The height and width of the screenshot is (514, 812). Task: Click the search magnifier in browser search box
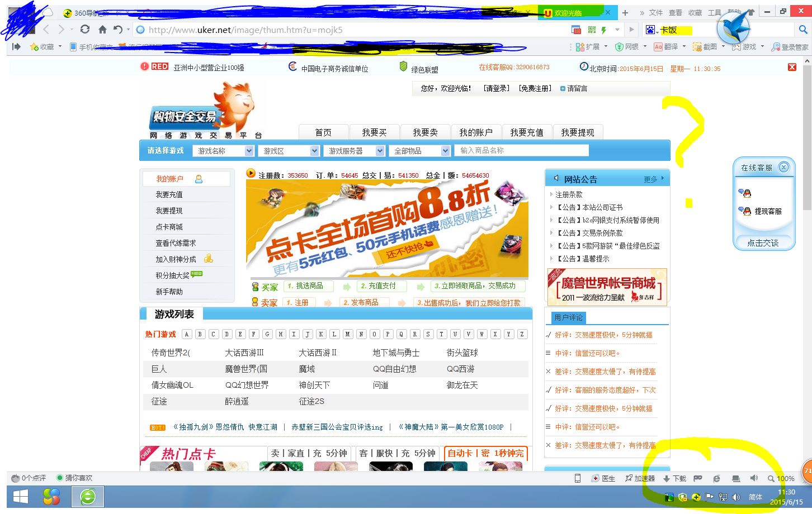pyautogui.click(x=802, y=30)
